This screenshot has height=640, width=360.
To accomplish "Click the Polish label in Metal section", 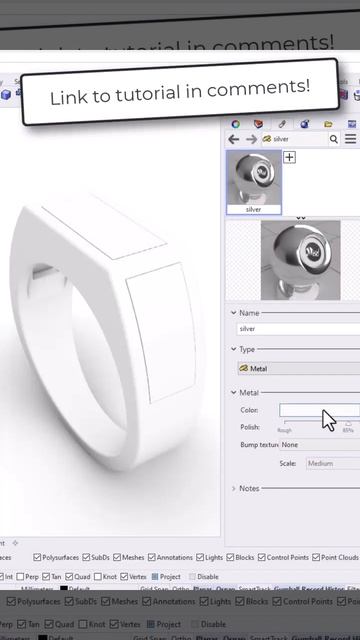I will [250, 427].
